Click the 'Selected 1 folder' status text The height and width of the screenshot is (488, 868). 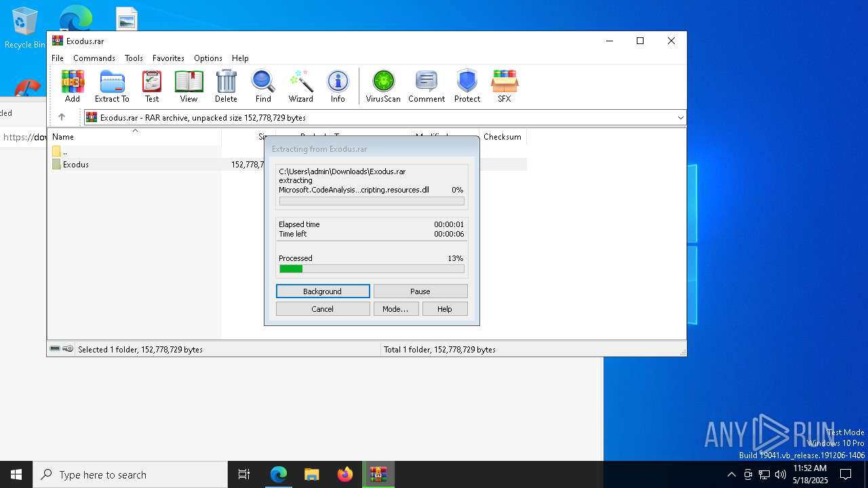coord(140,350)
